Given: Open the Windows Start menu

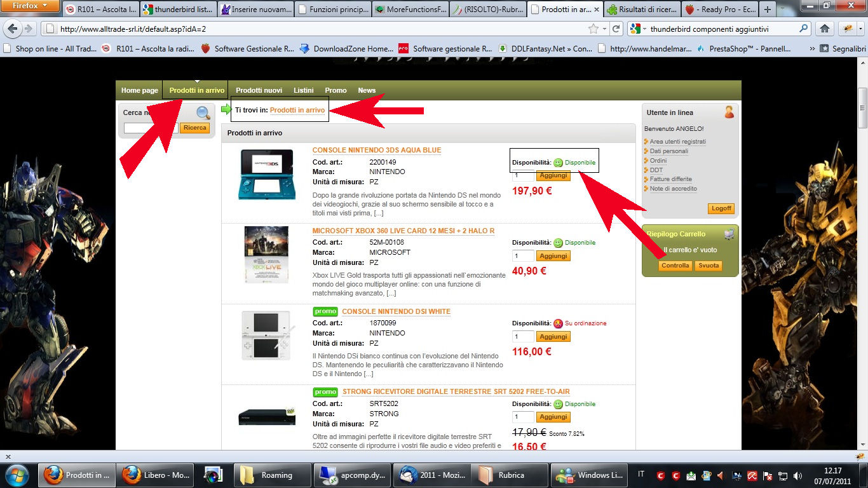Looking at the screenshot, I should 17,475.
